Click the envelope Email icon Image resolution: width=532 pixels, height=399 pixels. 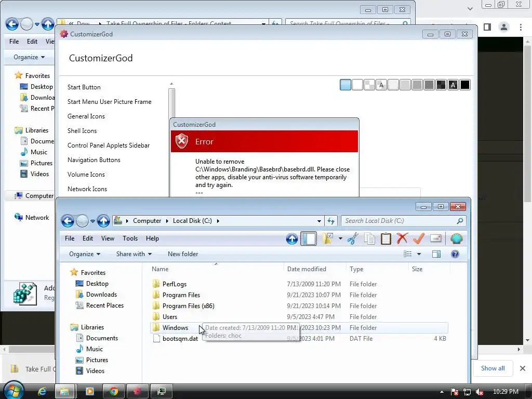pos(436,238)
